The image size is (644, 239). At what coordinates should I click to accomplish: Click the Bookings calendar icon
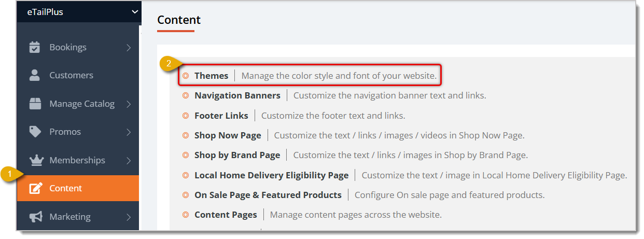(x=35, y=47)
